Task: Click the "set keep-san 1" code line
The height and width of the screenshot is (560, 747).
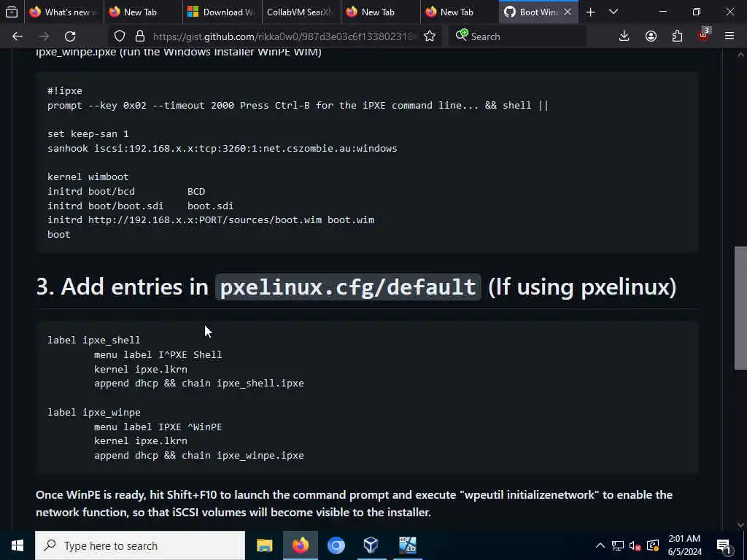Action: (x=88, y=134)
